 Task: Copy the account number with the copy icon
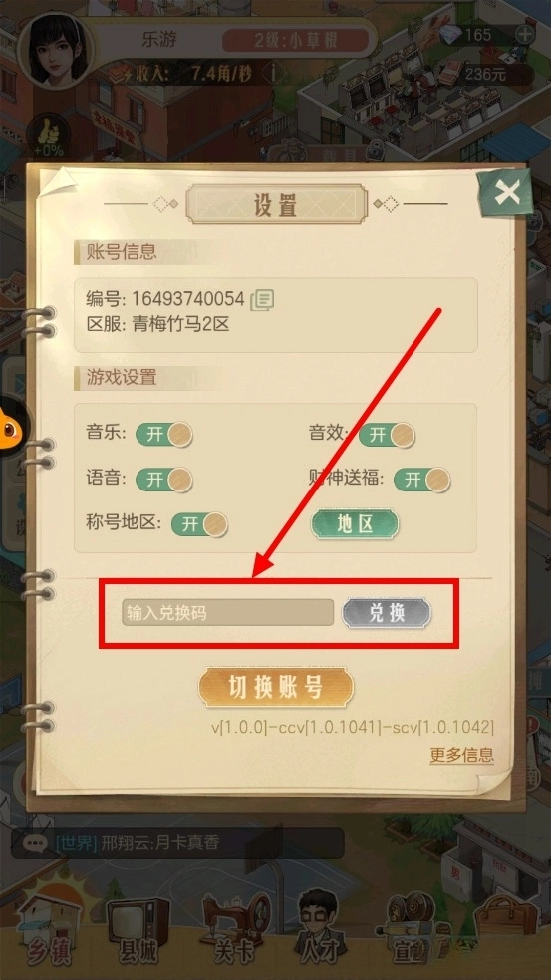(x=262, y=300)
